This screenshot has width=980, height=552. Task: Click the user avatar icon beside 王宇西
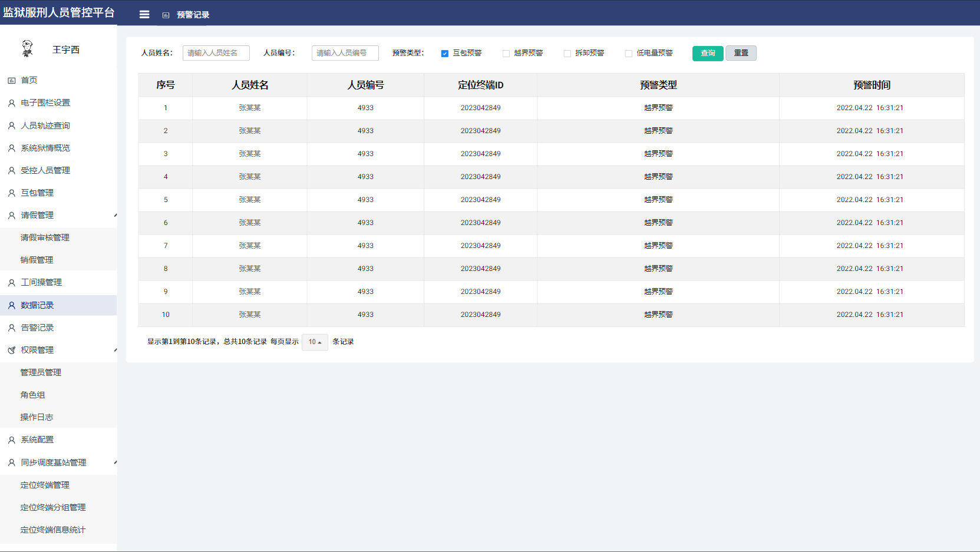(27, 49)
